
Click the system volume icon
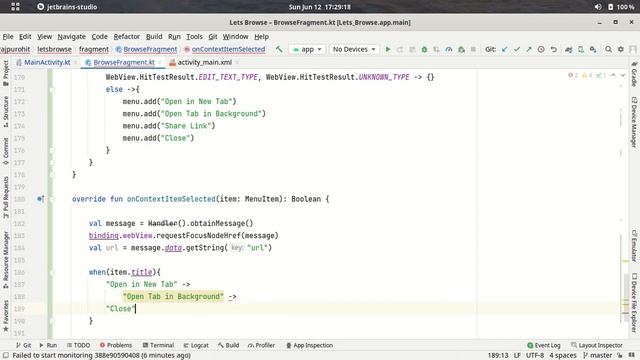tap(598, 7)
